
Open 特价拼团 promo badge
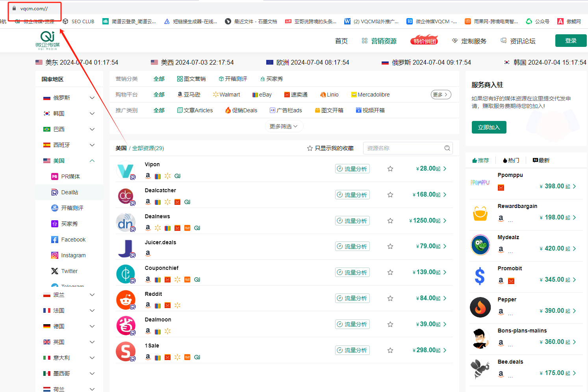click(x=424, y=41)
